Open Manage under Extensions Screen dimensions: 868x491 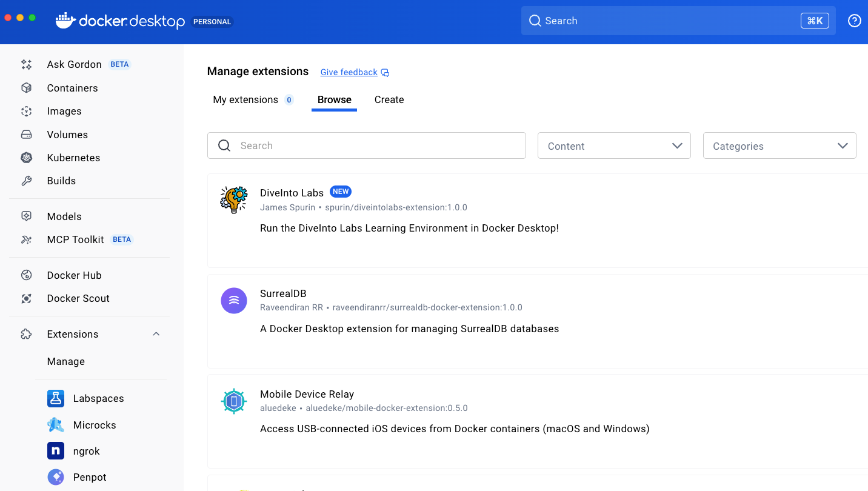tap(65, 361)
